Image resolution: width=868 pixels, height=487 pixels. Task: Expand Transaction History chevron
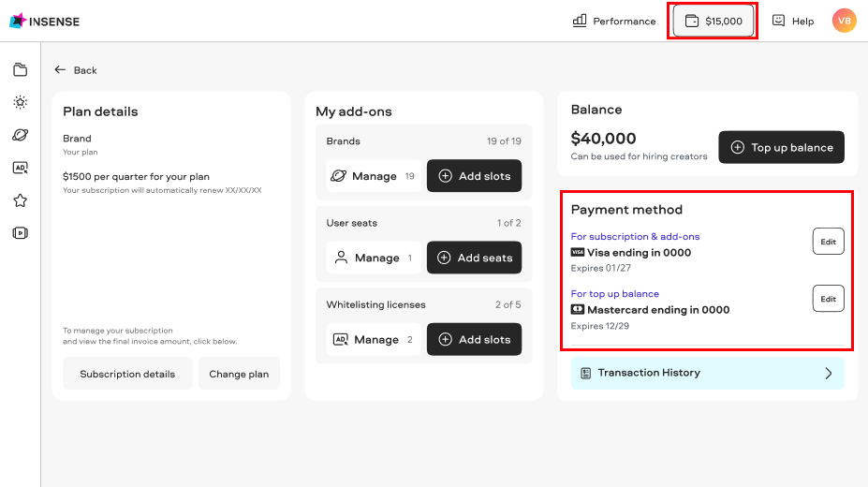pos(828,373)
